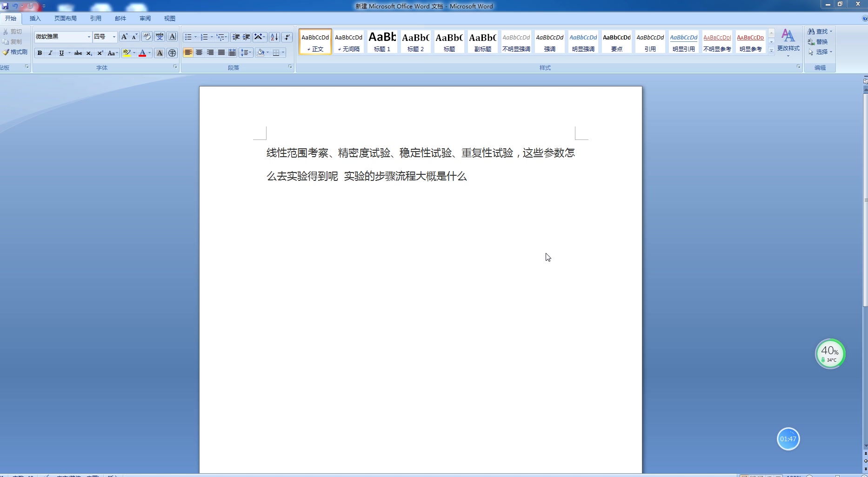Toggle Underline formatting

pos(61,53)
